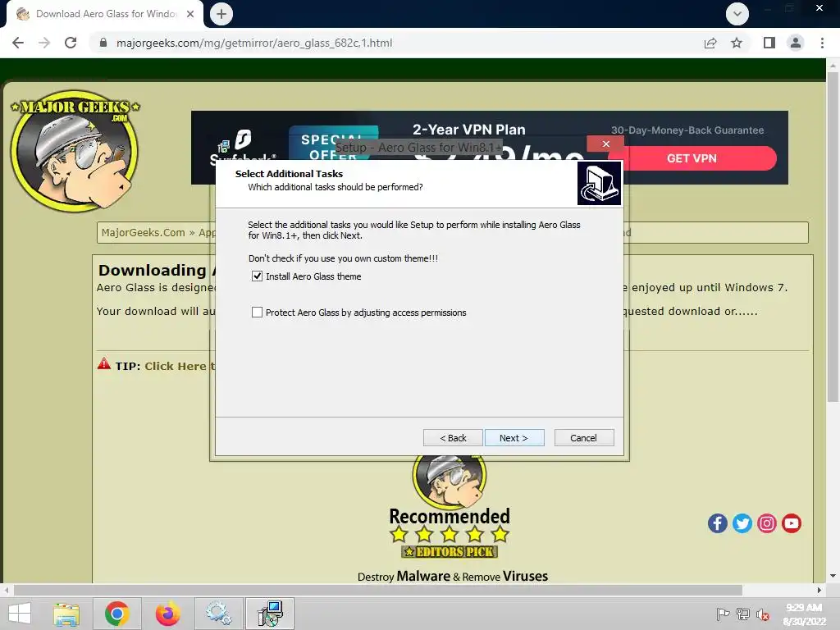840x630 pixels.
Task: Close the Setup dialog with red X
Action: pos(606,144)
